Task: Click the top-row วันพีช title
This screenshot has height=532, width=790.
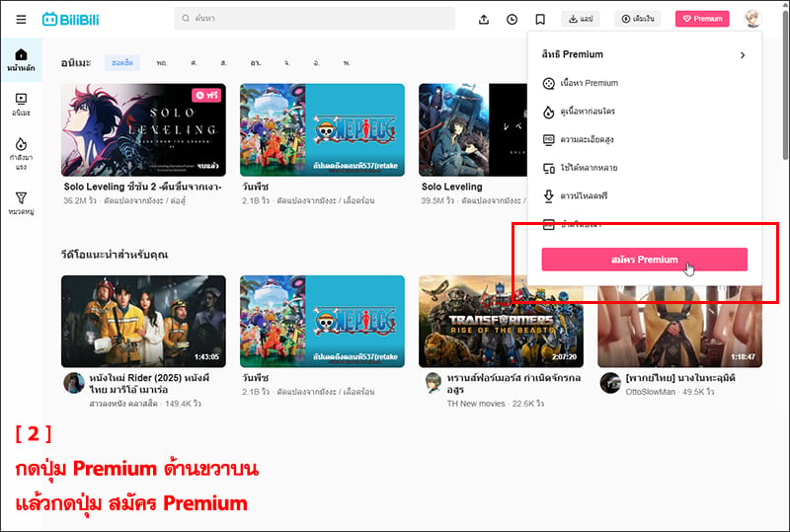Action: pos(256,187)
